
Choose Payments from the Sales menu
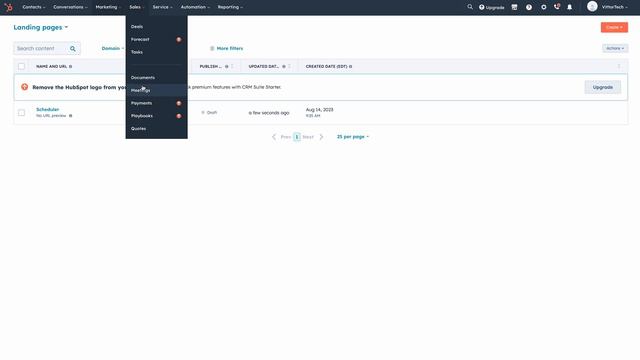pyautogui.click(x=156, y=103)
